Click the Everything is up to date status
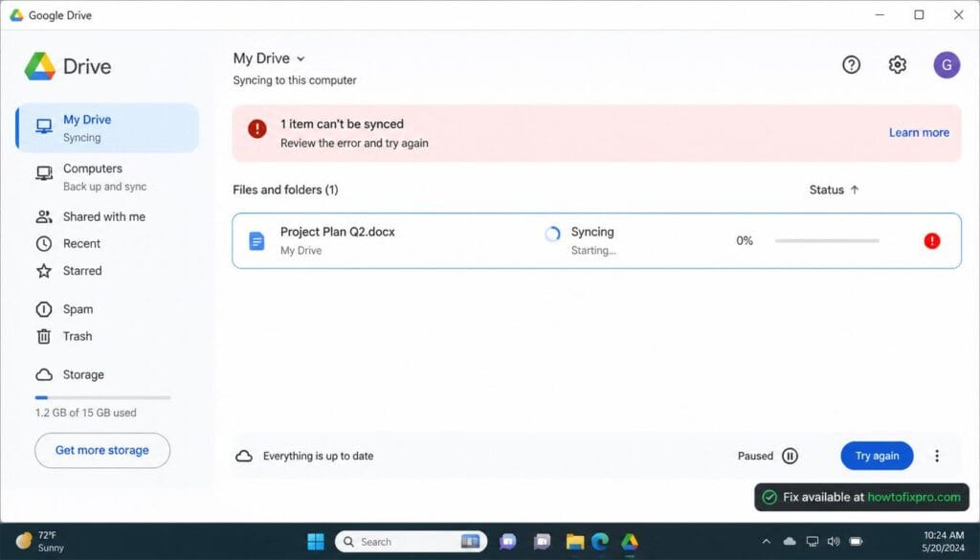 [318, 456]
